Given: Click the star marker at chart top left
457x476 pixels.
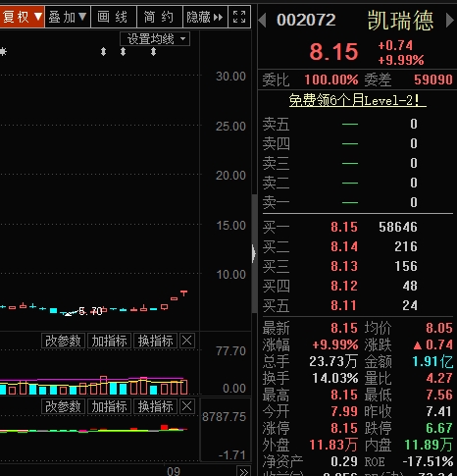Looking at the screenshot, I should coord(3,52).
